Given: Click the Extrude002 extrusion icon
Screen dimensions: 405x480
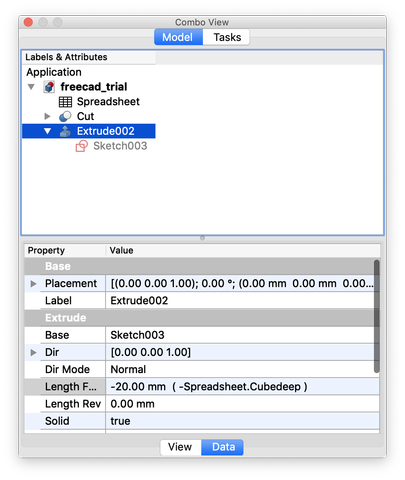Looking at the screenshot, I should pyautogui.click(x=65, y=131).
